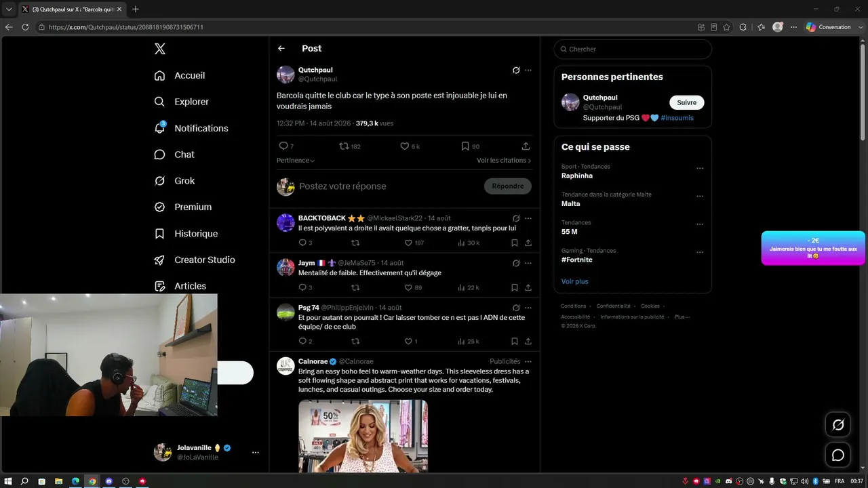Click Voir plus under trends
The height and width of the screenshot is (488, 868).
pyautogui.click(x=575, y=281)
